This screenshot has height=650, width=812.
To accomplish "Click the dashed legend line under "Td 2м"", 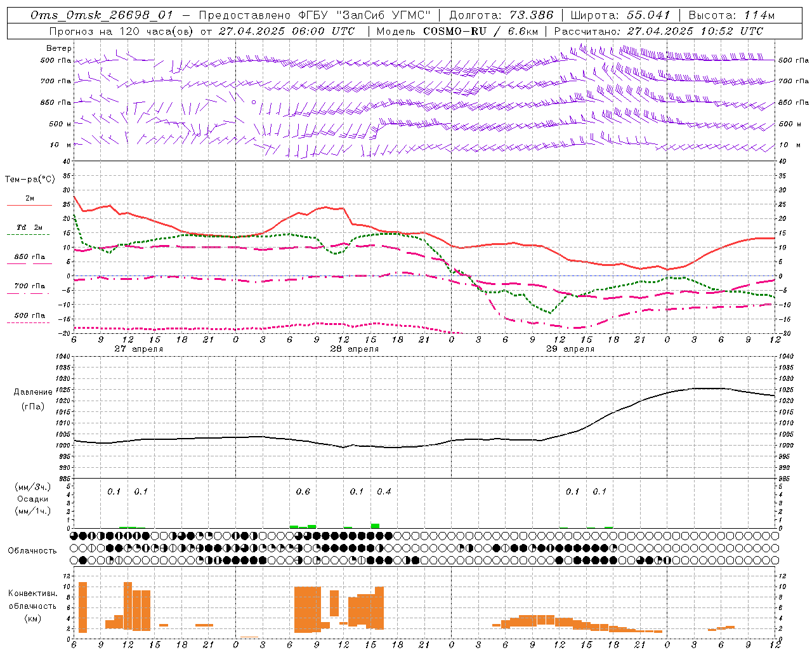I will coord(28,235).
